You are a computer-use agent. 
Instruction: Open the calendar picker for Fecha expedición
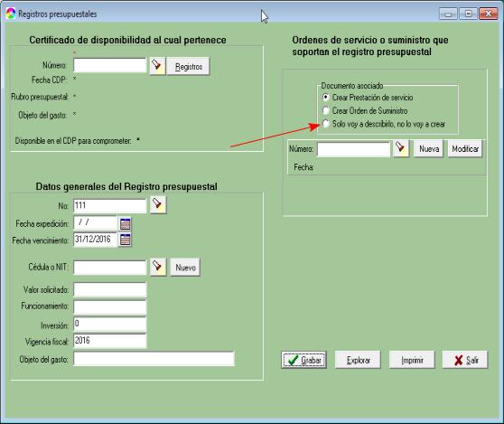pyautogui.click(x=125, y=223)
